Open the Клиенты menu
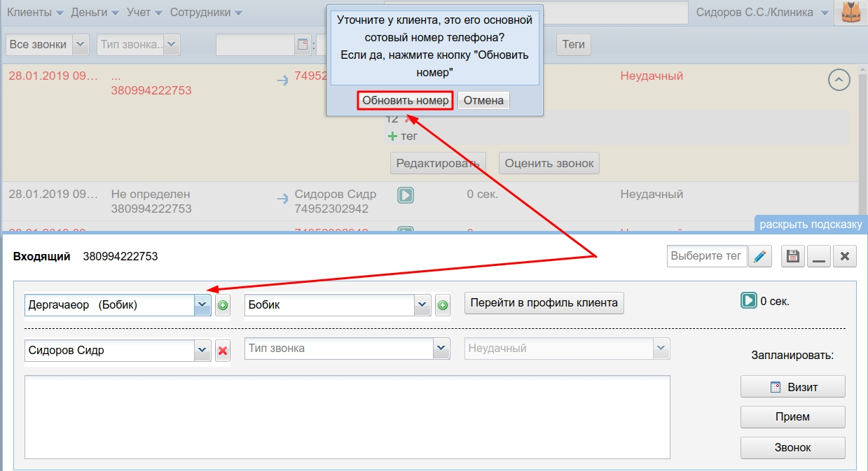This screenshot has width=868, height=471. click(x=35, y=13)
